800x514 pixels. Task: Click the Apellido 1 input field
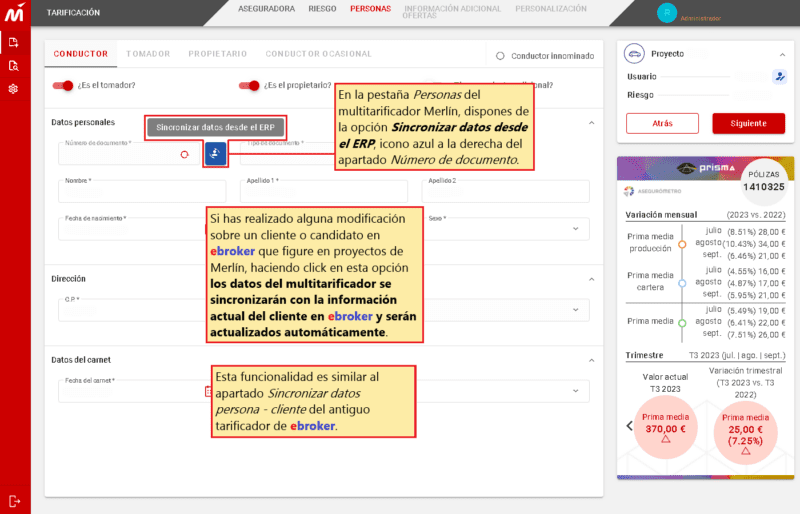[x=324, y=191]
